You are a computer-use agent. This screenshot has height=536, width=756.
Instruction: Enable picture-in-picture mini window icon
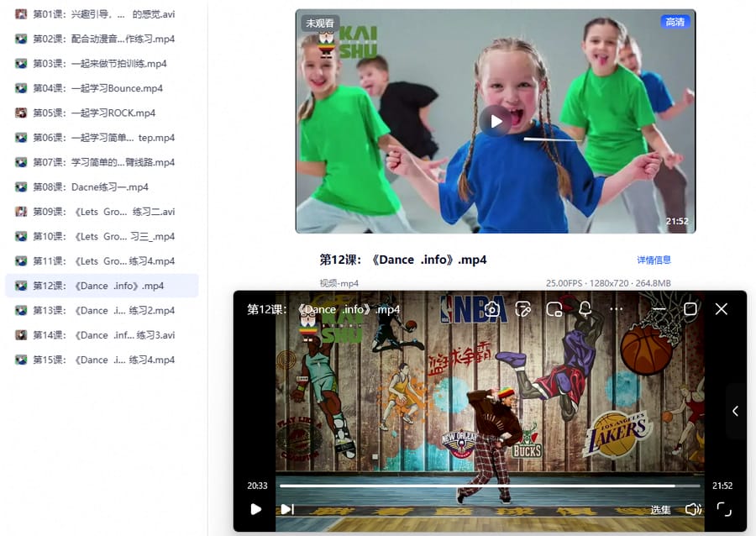554,309
